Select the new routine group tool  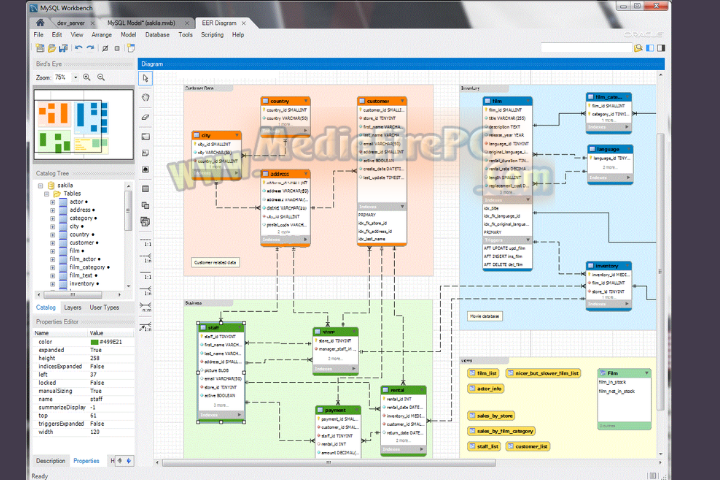pyautogui.click(x=146, y=221)
